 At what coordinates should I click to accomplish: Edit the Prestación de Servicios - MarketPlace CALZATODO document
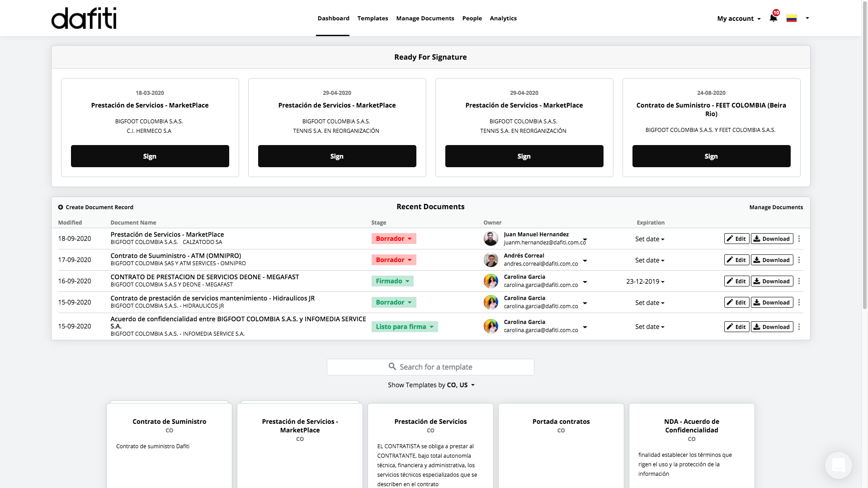pyautogui.click(x=736, y=239)
